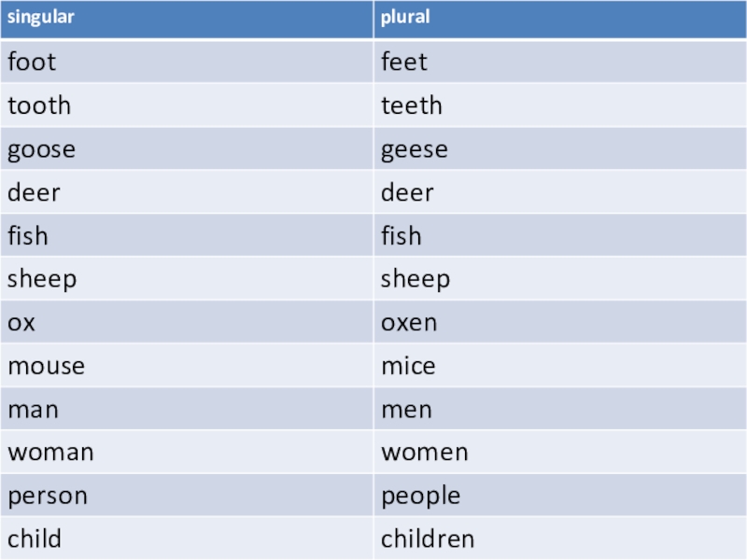
Task: Click "fish" in the plural column
Action: pos(401,236)
